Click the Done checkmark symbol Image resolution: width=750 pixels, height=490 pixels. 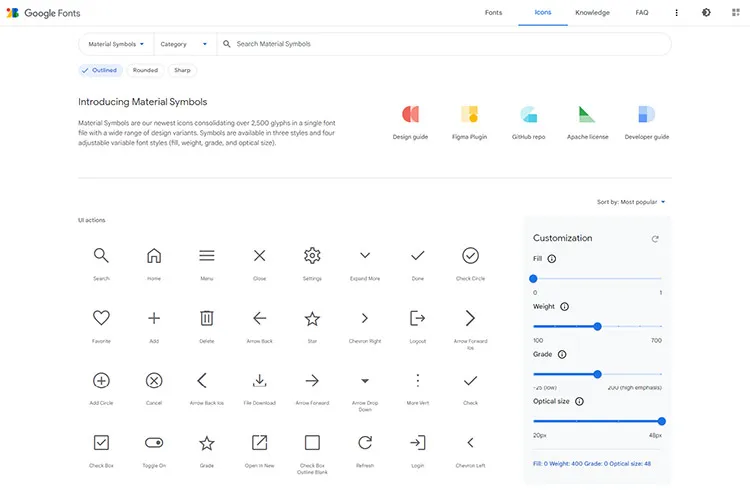pos(418,256)
